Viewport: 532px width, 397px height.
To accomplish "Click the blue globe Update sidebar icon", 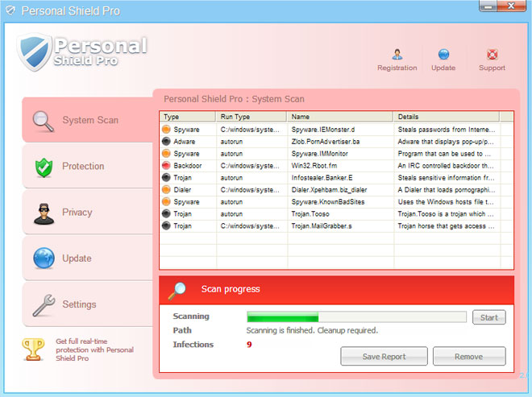I will coord(44,258).
